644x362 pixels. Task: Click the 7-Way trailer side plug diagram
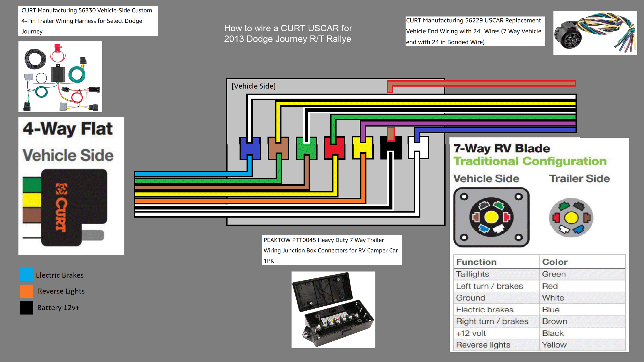pos(571,218)
